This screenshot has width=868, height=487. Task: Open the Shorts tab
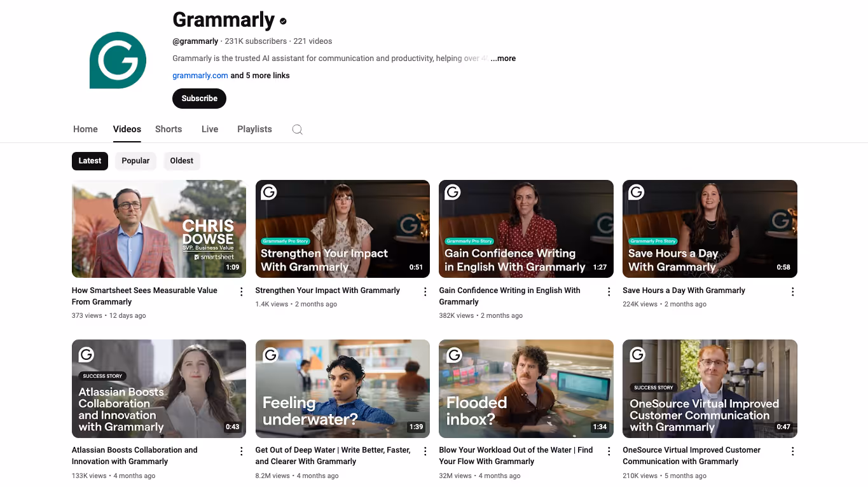(169, 129)
